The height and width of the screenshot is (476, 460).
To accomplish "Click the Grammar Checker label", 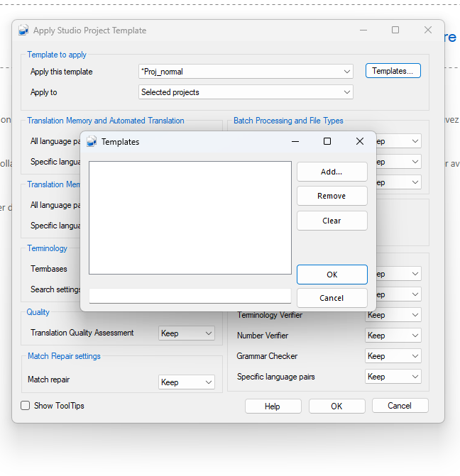I will [x=267, y=356].
